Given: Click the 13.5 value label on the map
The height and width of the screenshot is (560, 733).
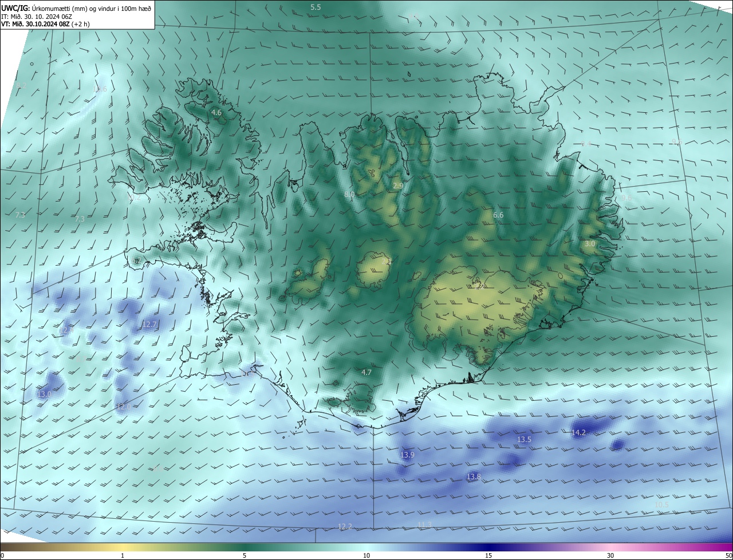Looking at the screenshot, I should [x=525, y=439].
